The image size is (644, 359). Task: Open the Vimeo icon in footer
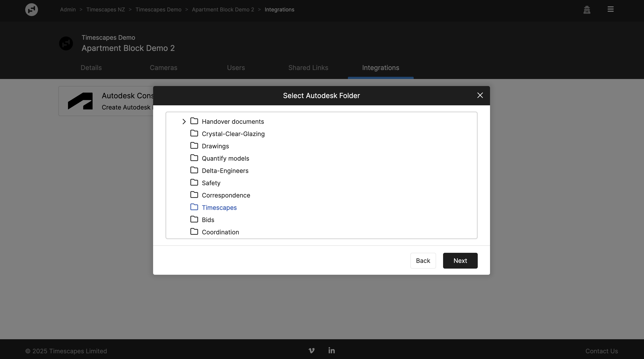[311, 350]
